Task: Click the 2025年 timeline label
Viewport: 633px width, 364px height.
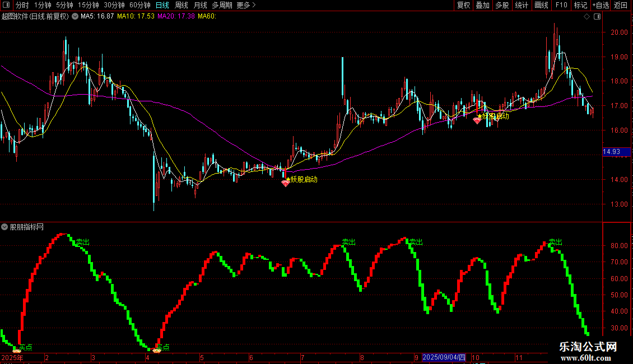Action: [12, 358]
